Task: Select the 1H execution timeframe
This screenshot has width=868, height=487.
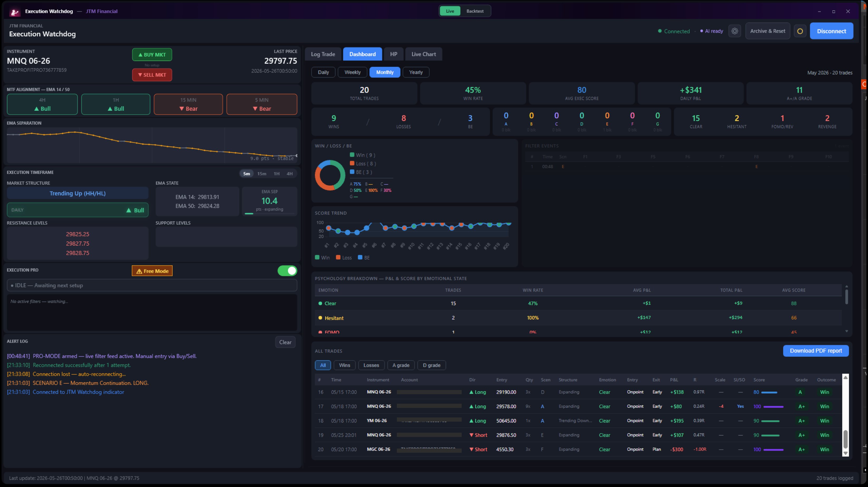Action: (x=277, y=174)
